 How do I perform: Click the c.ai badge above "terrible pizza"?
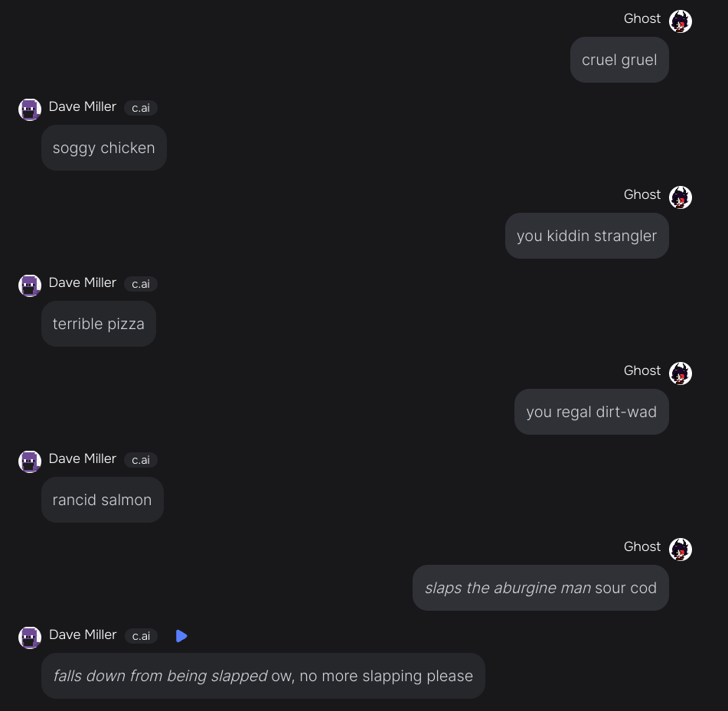coord(141,284)
